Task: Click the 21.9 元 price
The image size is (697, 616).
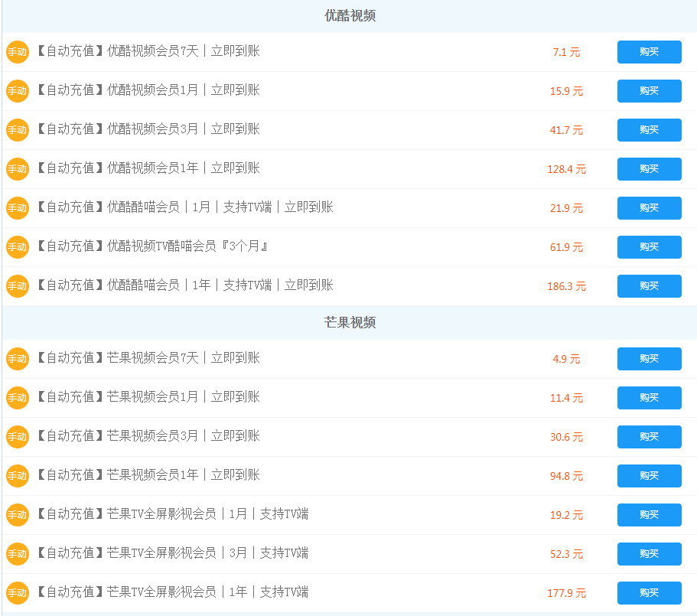Action: [566, 208]
